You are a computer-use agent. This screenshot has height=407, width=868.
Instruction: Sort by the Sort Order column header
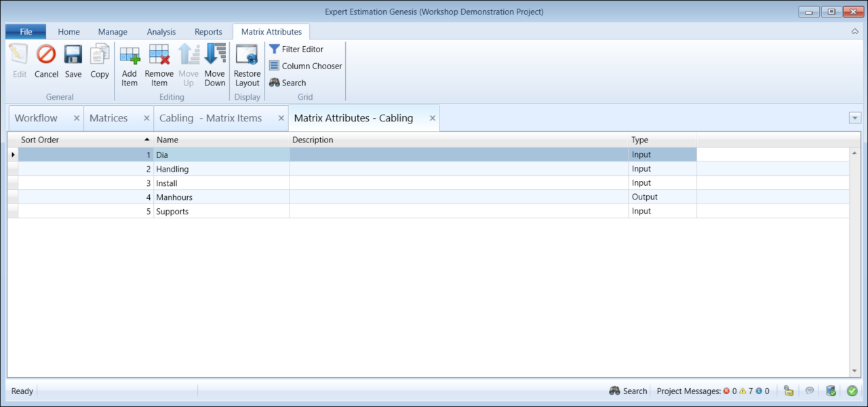81,140
